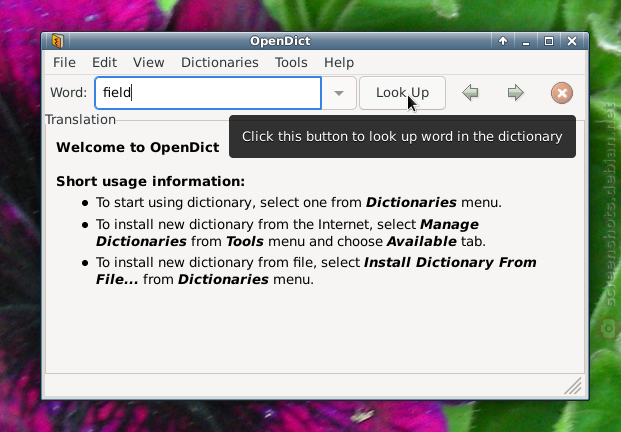Click the 'Word:' label

tap(69, 93)
